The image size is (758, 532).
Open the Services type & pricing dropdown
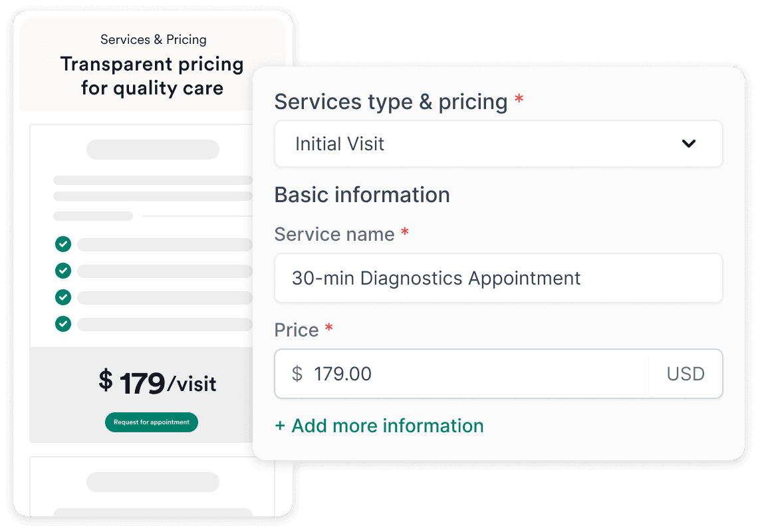(x=499, y=144)
